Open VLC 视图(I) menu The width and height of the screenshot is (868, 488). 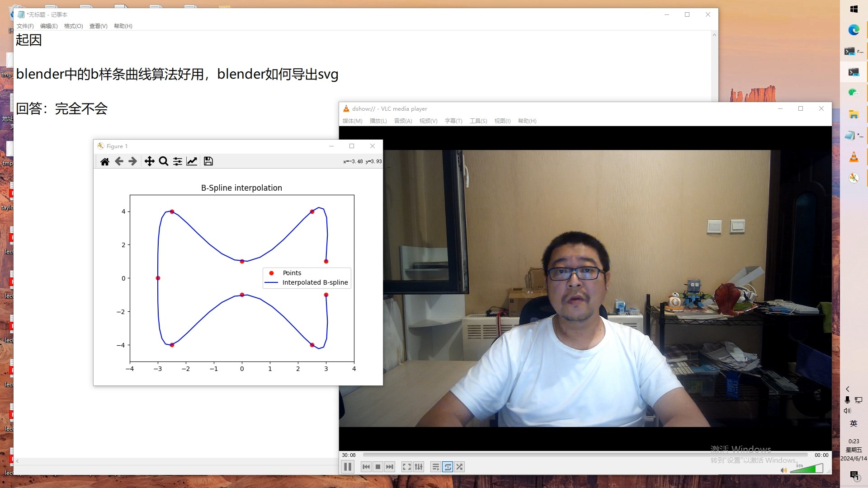502,121
